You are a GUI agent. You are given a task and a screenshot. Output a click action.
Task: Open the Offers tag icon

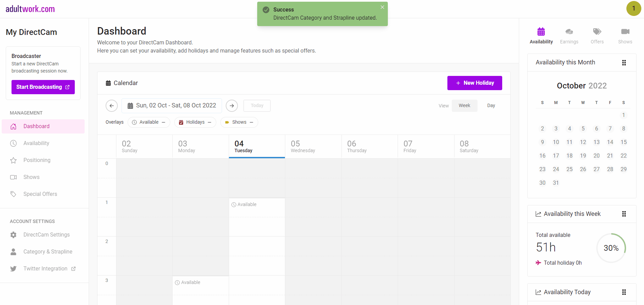597,36
